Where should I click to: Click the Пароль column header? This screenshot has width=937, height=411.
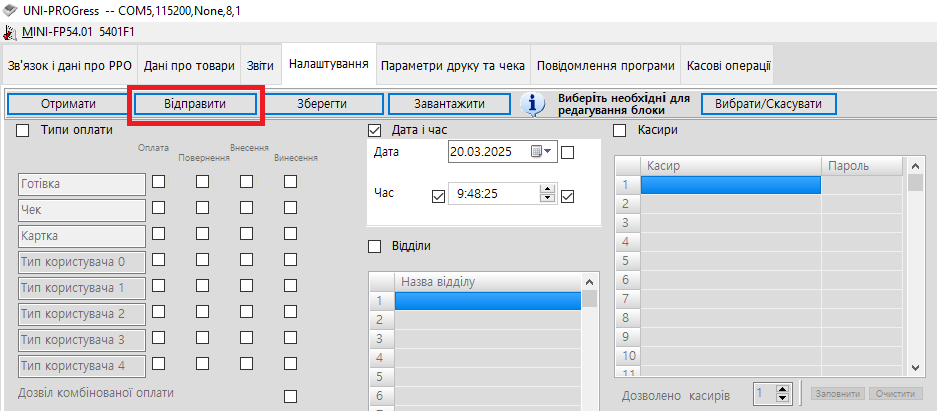click(x=862, y=167)
